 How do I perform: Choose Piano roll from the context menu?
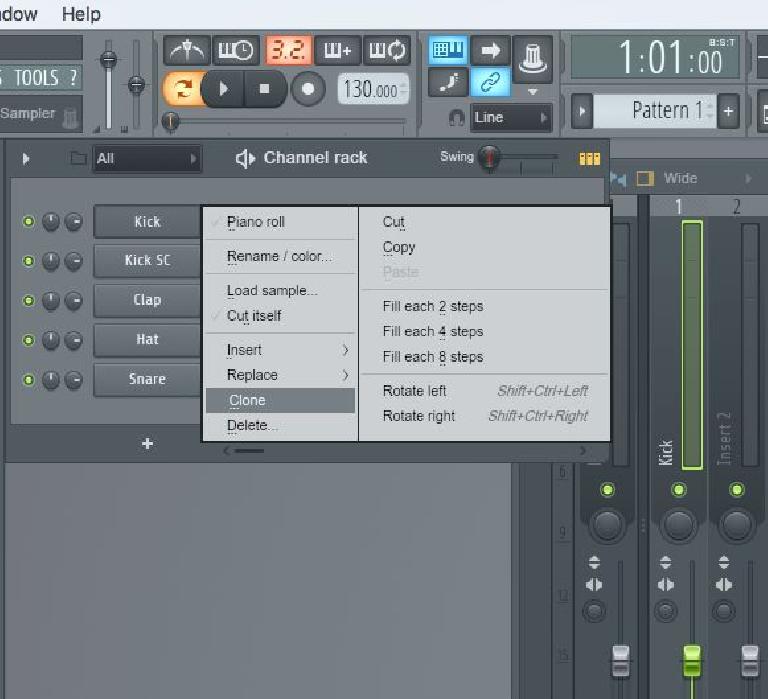pyautogui.click(x=280, y=222)
